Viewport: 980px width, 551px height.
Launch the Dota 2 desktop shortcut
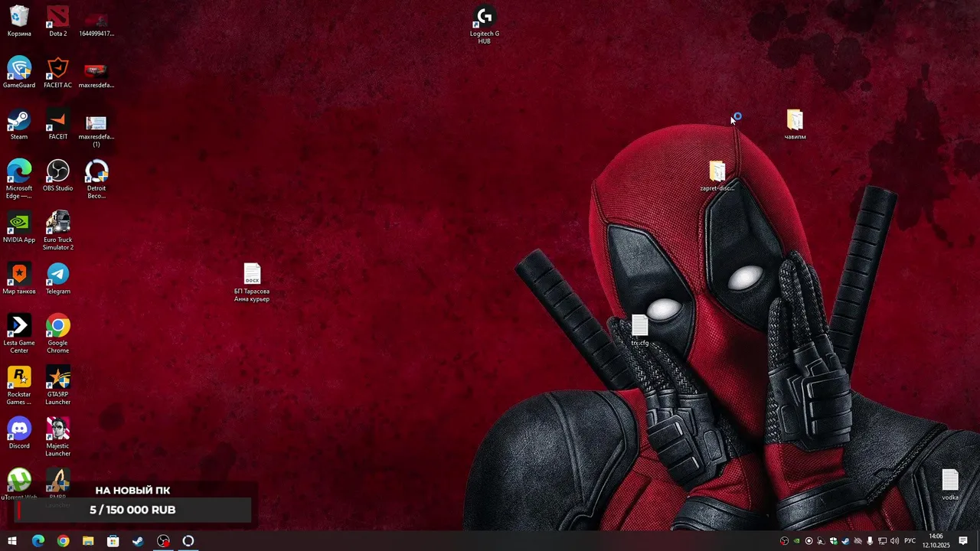[58, 21]
